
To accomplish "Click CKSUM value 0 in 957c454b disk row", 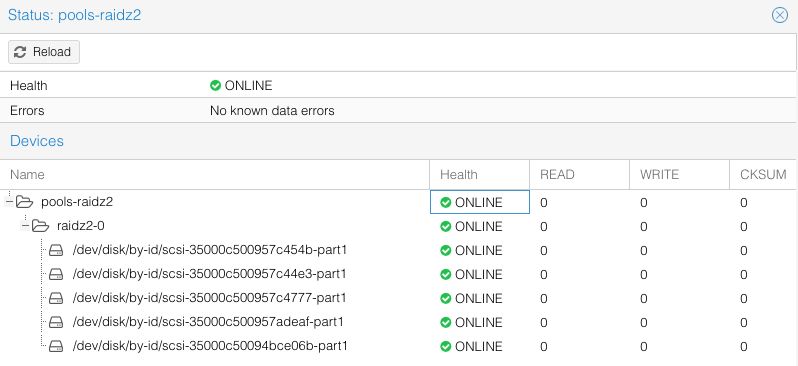I will click(x=744, y=250).
